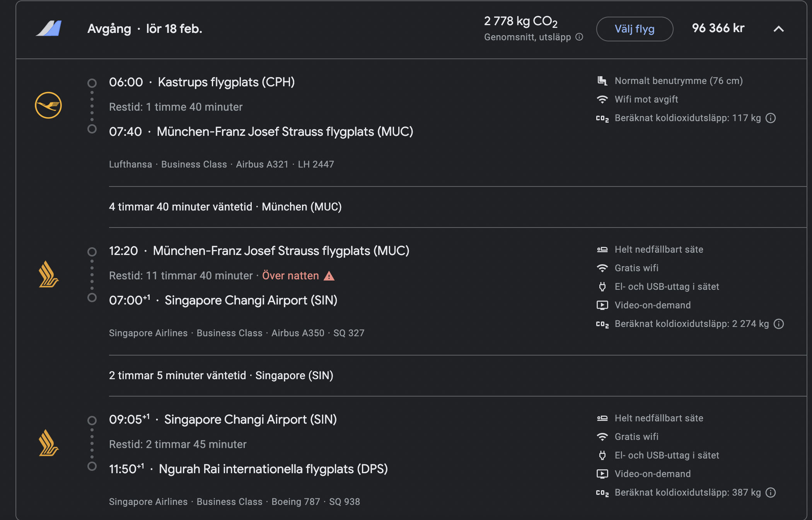
Task: Click info icon beside 117 kg emissions
Action: pyautogui.click(x=771, y=118)
